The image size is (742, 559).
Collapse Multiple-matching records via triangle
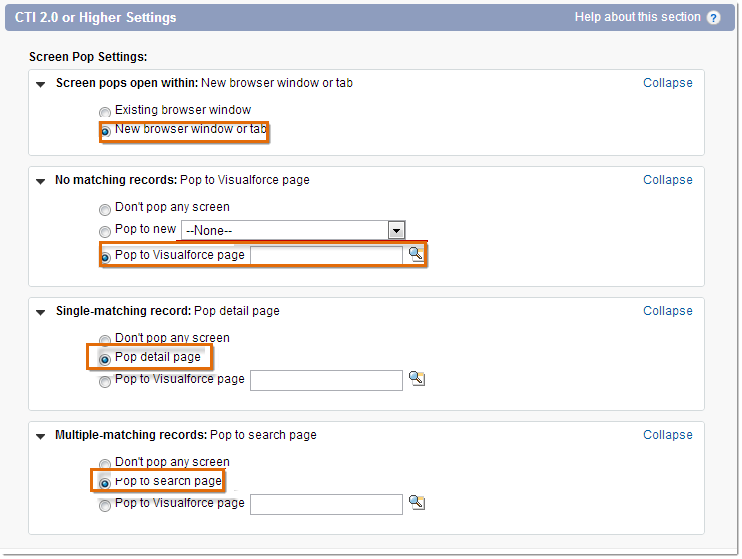[x=41, y=436]
